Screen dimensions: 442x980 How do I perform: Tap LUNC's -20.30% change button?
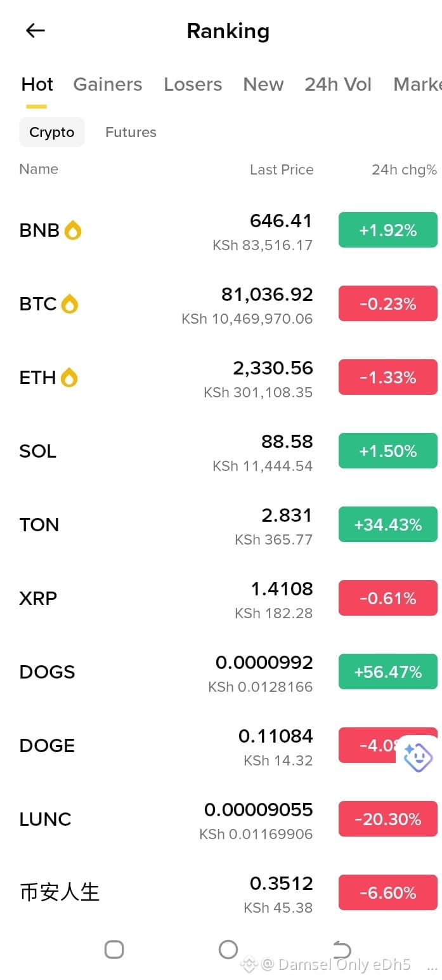click(x=388, y=819)
